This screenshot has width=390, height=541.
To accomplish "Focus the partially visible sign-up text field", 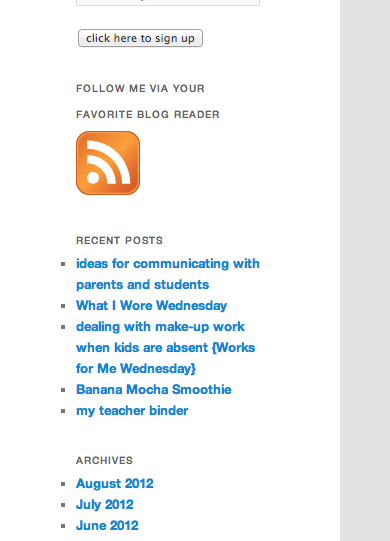I will [x=168, y=2].
